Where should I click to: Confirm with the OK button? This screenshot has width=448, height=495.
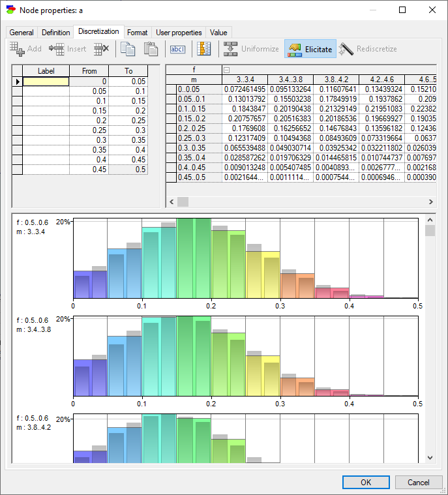(x=366, y=482)
